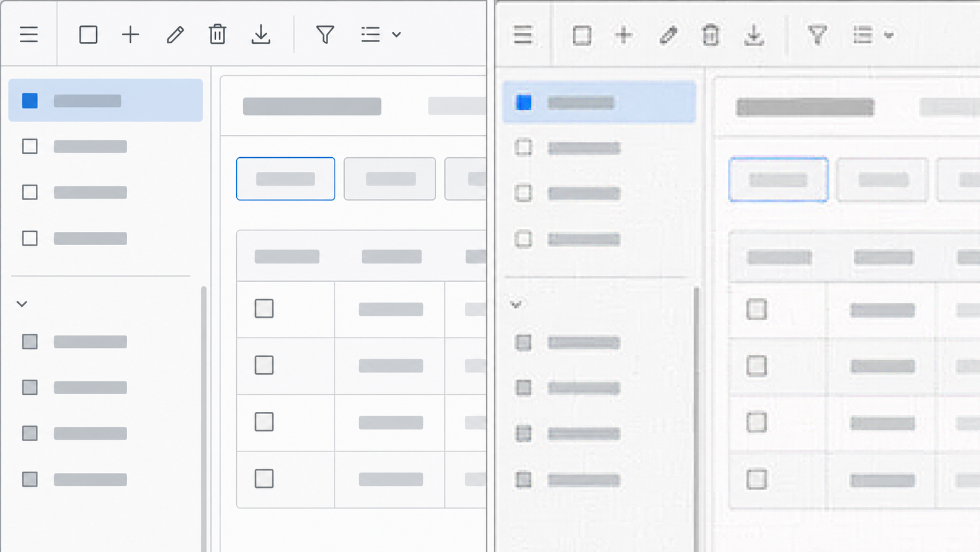Click the first column header in sharp window table
980x552 pixels.
pyautogui.click(x=287, y=256)
